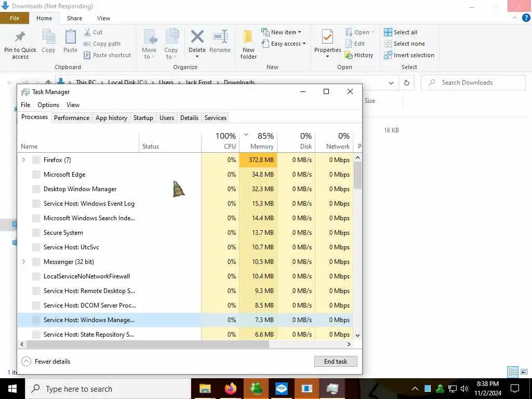The height and width of the screenshot is (399, 532).
Task: Click Pin to Quick access icon
Action: 20,37
